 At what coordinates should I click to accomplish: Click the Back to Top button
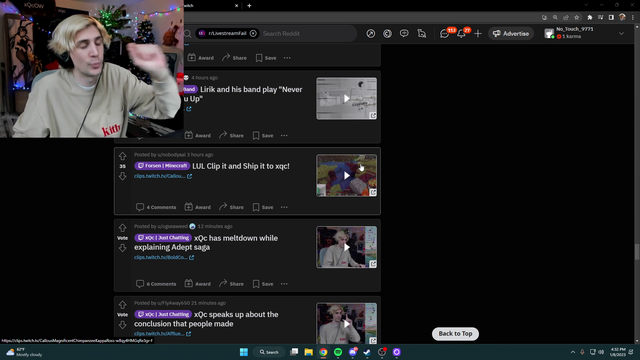coord(455,333)
